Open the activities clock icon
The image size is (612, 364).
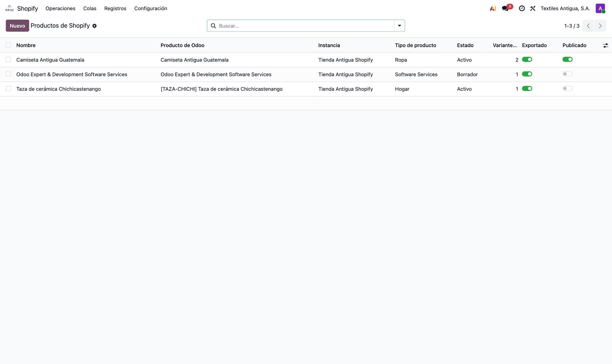522,9
